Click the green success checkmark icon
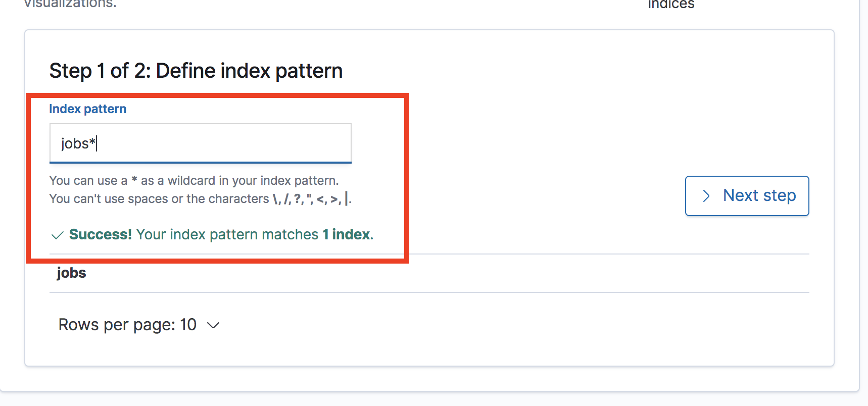This screenshot has width=868, height=406. (58, 235)
